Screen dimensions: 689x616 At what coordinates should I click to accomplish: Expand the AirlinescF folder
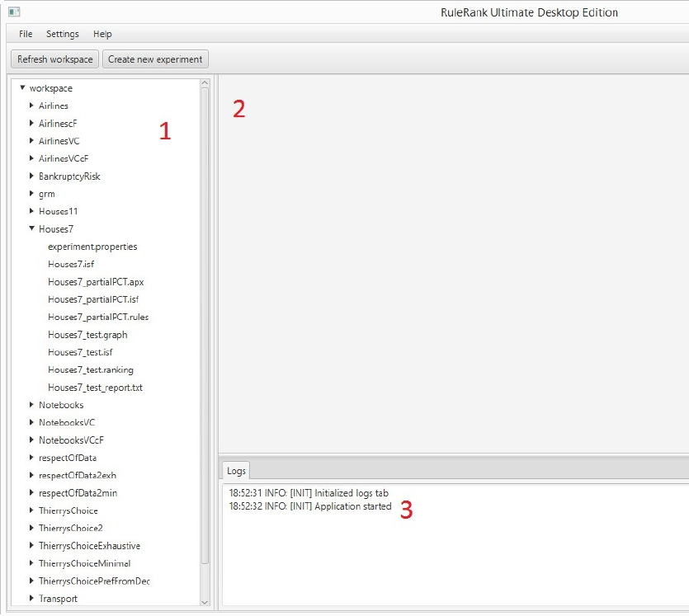31,123
